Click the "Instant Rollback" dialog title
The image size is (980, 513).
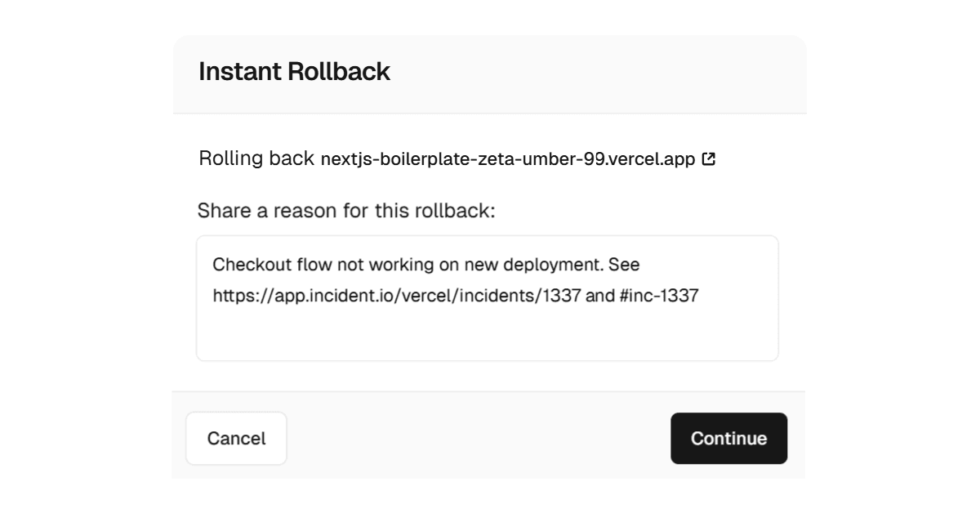click(294, 72)
